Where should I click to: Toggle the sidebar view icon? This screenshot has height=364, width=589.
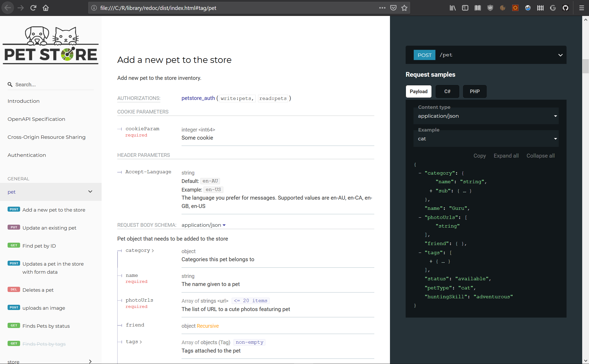point(465,8)
